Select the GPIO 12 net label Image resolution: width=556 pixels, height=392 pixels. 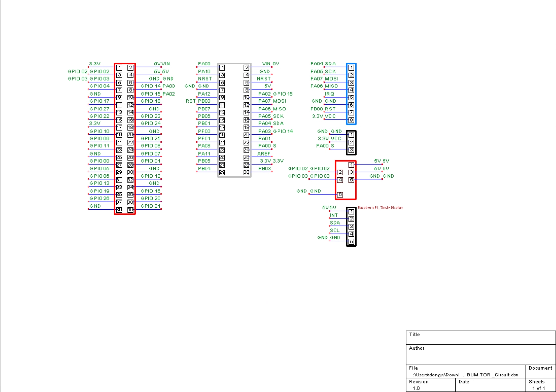tap(150, 176)
